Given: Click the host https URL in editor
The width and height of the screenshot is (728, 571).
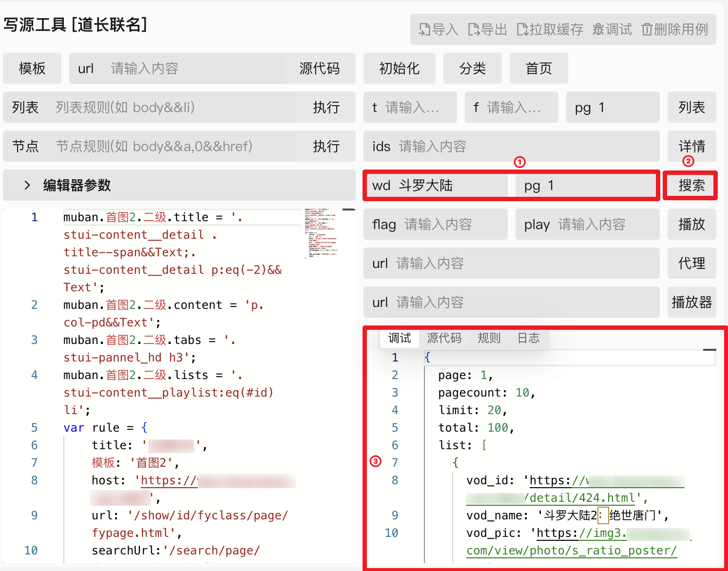Looking at the screenshot, I should coord(194,489).
